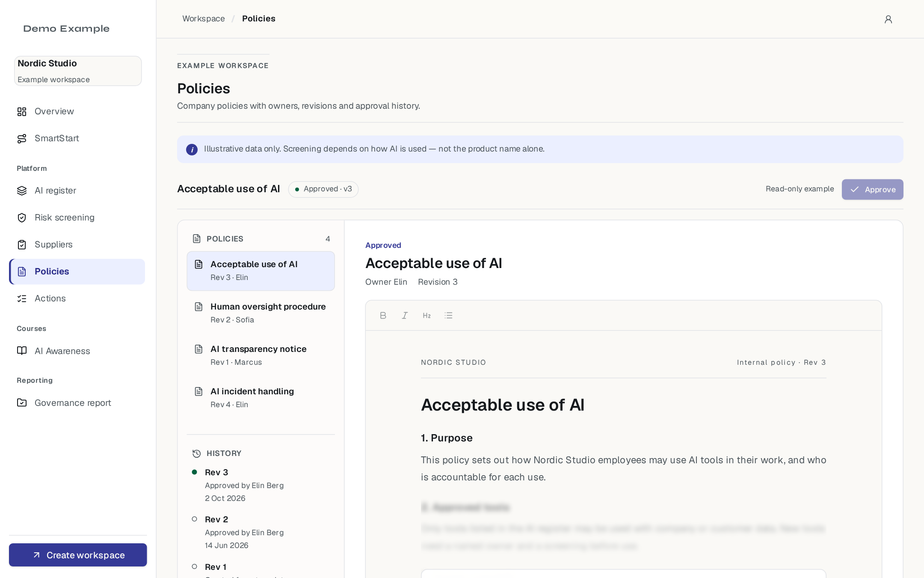924x578 pixels.
Task: Open AI incident handling policy
Action: click(261, 398)
